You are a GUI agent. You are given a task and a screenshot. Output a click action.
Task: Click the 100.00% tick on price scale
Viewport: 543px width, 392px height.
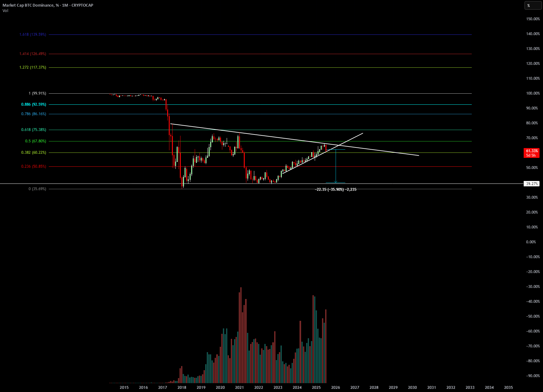pyautogui.click(x=533, y=93)
